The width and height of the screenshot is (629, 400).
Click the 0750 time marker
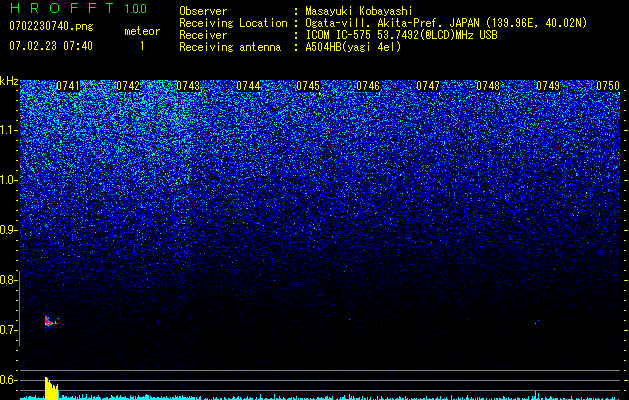608,86
